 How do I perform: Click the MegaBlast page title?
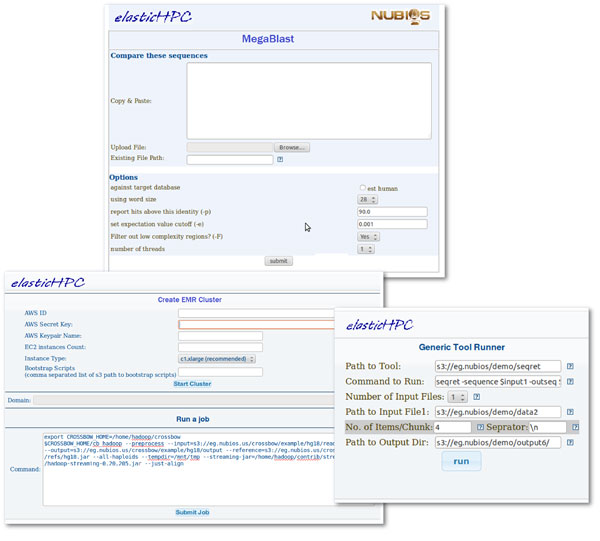coord(268,39)
